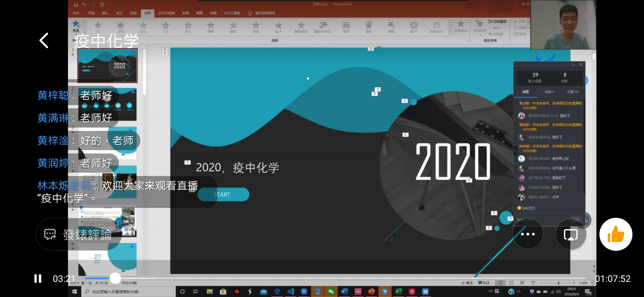The height and width of the screenshot is (297, 644).
Task: Go back with the left arrow
Action: click(44, 41)
